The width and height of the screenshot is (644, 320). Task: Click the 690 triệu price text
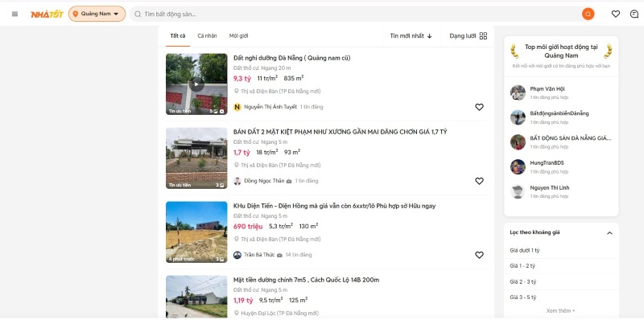248,227
